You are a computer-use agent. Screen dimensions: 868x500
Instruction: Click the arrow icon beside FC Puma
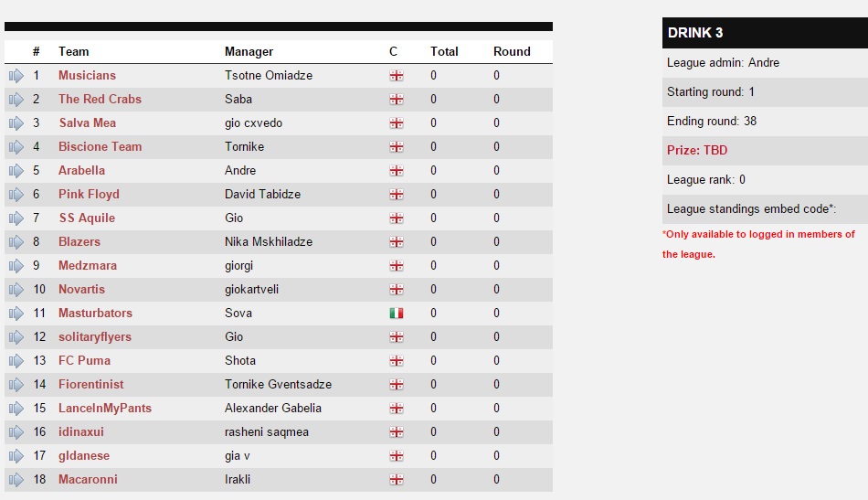16,361
